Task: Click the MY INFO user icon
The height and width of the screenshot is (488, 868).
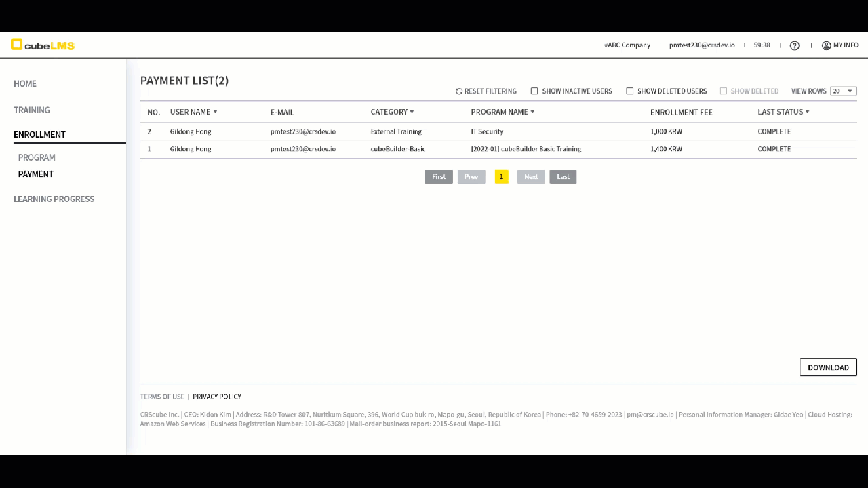Action: click(826, 45)
